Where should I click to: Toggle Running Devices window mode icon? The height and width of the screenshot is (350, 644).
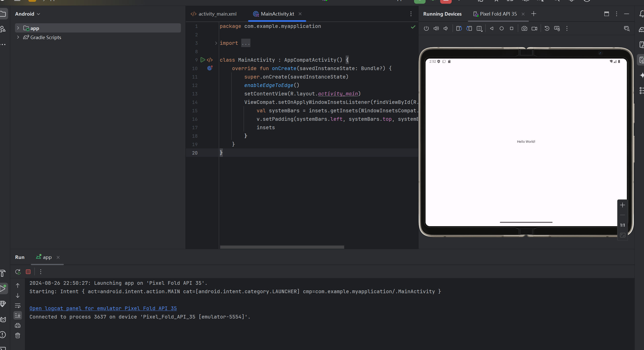(606, 14)
